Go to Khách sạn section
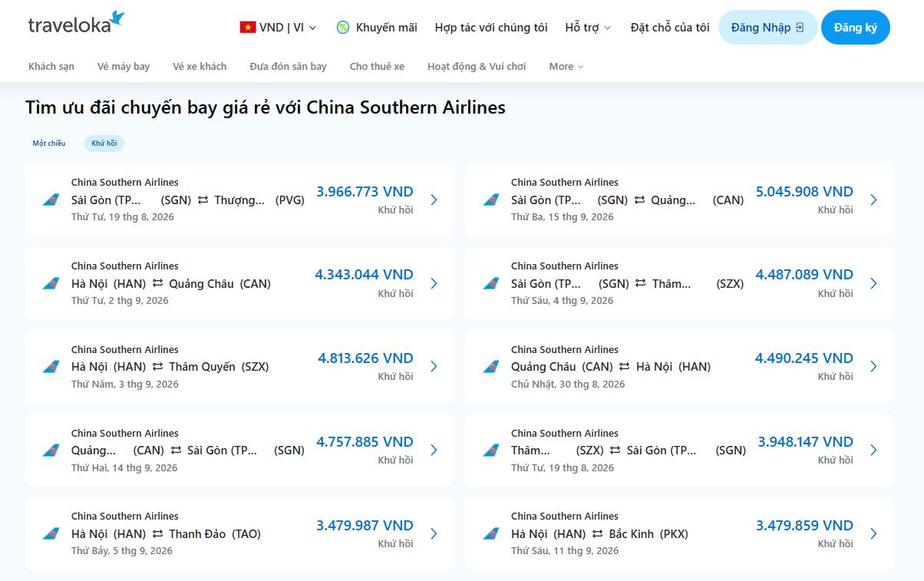The image size is (924, 581). [x=51, y=67]
